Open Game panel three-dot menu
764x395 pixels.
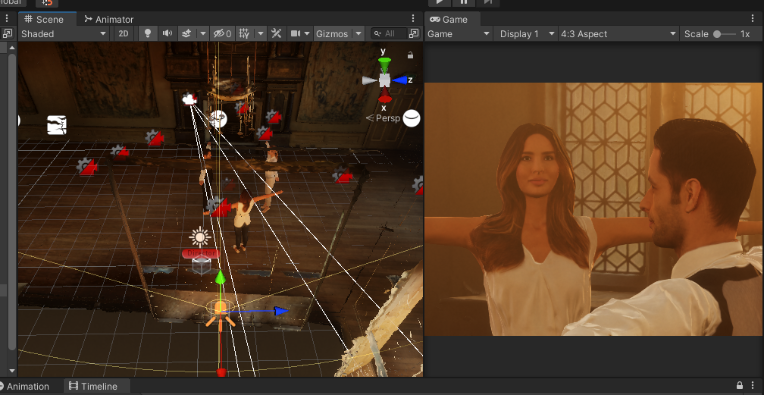point(753,19)
